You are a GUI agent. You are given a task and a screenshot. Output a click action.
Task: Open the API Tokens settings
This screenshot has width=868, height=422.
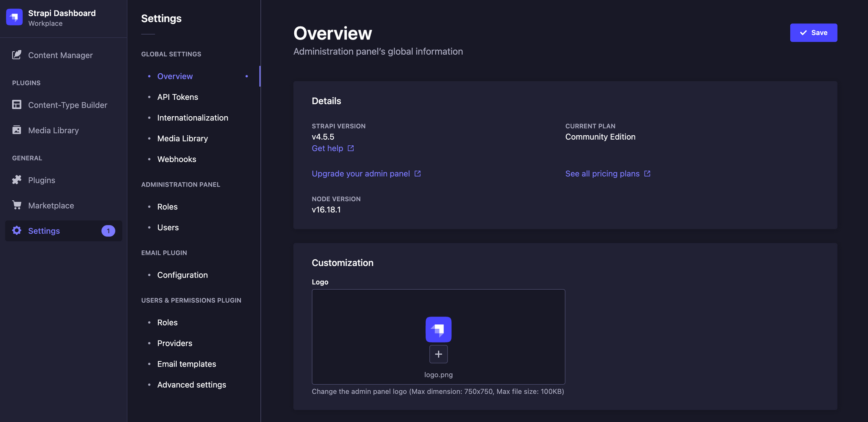tap(178, 97)
